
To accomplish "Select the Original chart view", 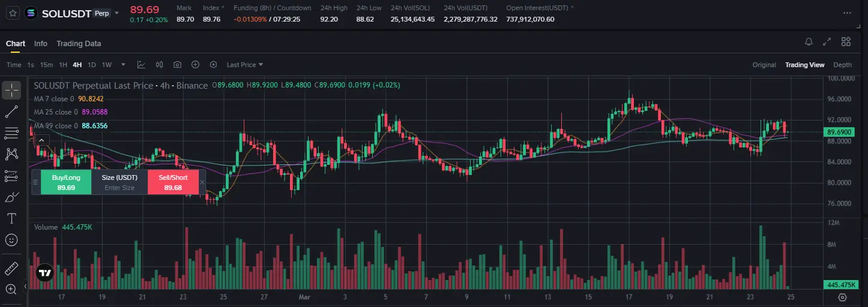I will coord(764,65).
